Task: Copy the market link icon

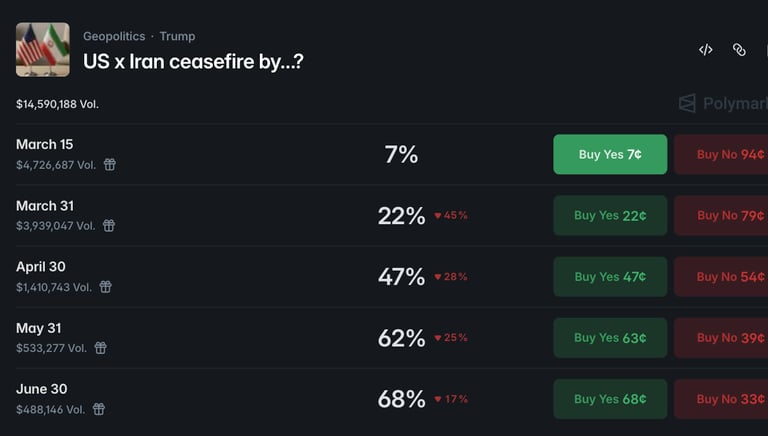Action: (x=739, y=49)
